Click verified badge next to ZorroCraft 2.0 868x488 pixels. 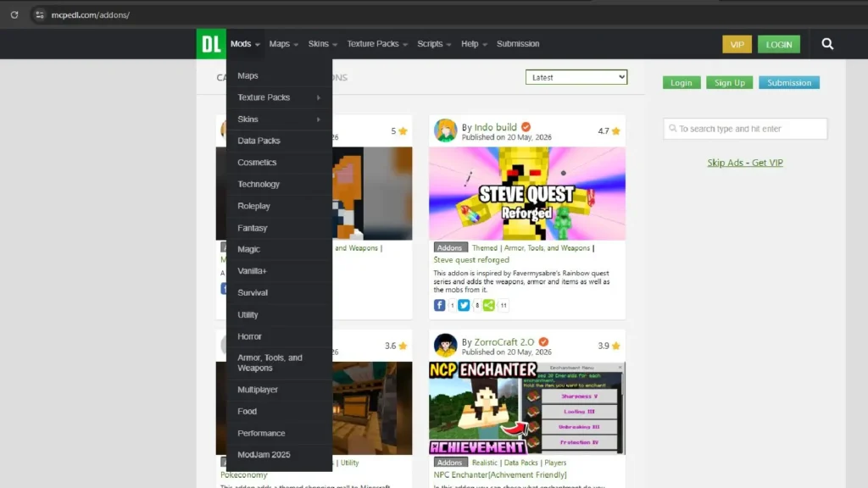[543, 342]
